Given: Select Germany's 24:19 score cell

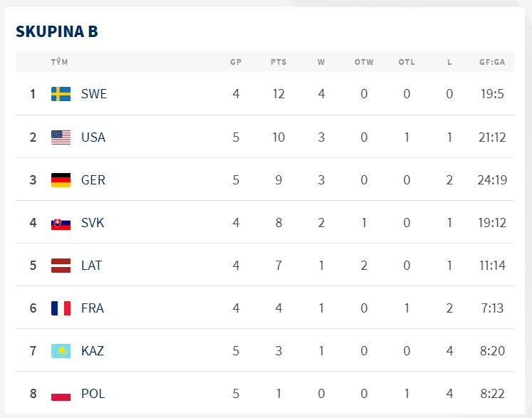Looking at the screenshot, I should (x=492, y=180).
